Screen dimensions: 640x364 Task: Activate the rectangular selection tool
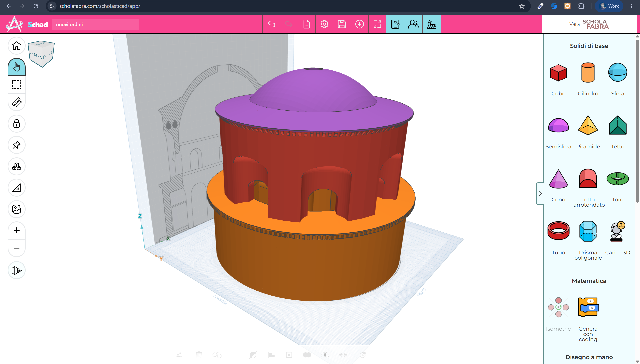pyautogui.click(x=17, y=85)
